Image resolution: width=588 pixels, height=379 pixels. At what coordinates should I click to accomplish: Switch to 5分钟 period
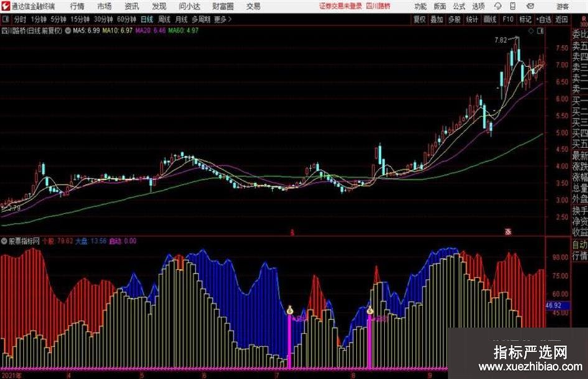(58, 19)
